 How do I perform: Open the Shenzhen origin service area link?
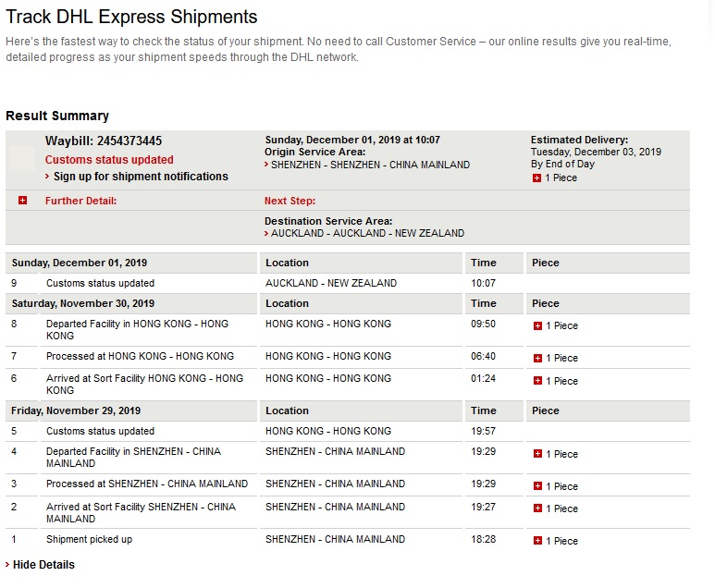coord(370,165)
